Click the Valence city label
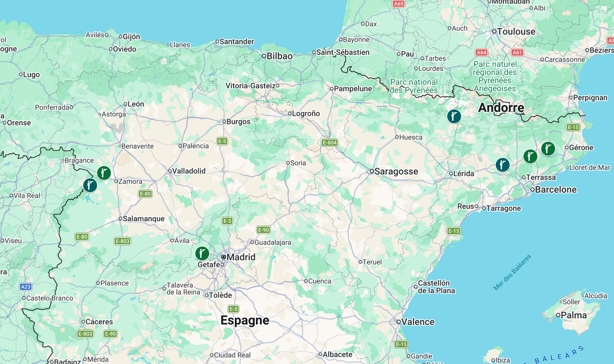The image size is (614, 364). pyautogui.click(x=418, y=322)
